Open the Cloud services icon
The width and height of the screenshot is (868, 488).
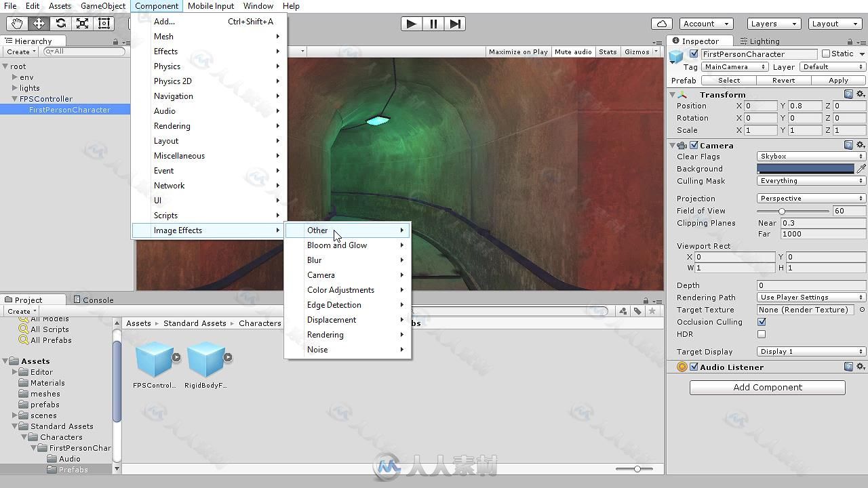coord(661,24)
